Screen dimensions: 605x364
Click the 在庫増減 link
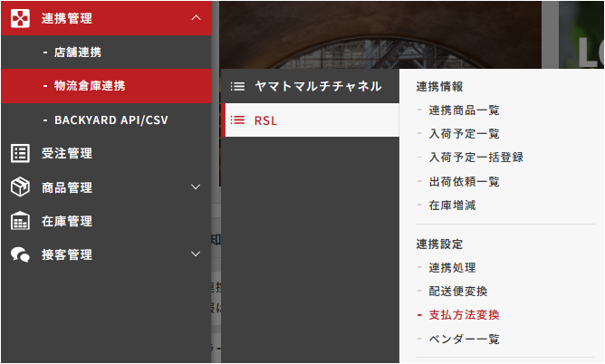click(x=452, y=206)
